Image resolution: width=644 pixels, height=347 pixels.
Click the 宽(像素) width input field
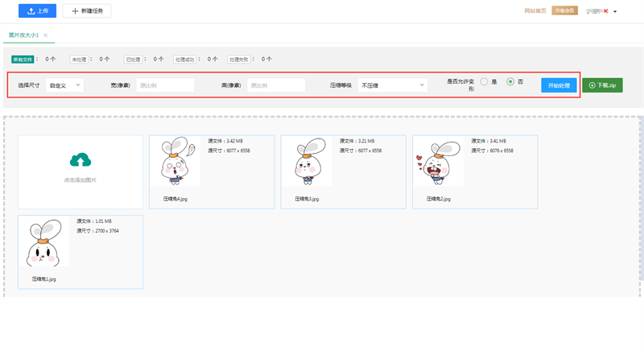pos(165,85)
